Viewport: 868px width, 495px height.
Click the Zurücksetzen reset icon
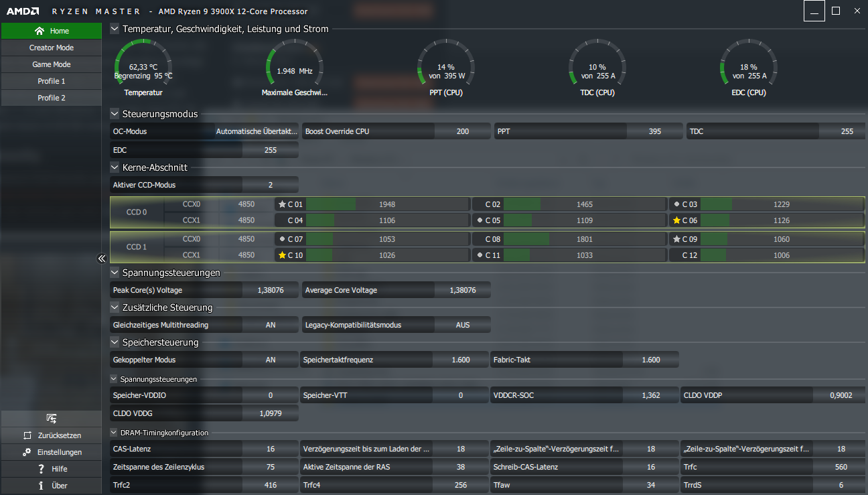[x=27, y=435]
